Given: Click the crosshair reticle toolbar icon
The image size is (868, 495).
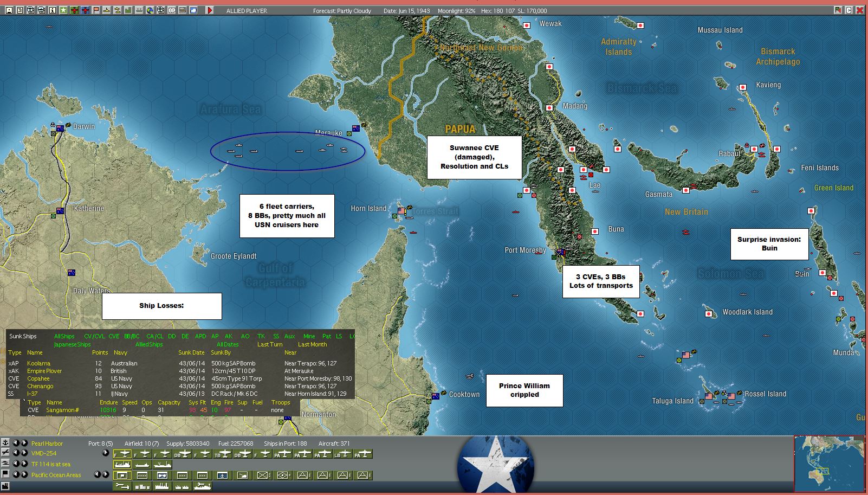Looking at the screenshot, I should (x=161, y=10).
